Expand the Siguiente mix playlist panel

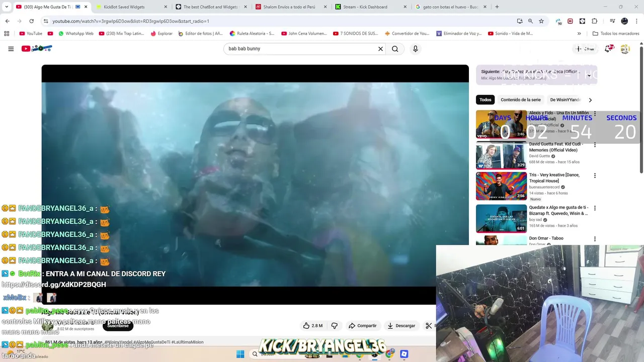[x=589, y=75]
